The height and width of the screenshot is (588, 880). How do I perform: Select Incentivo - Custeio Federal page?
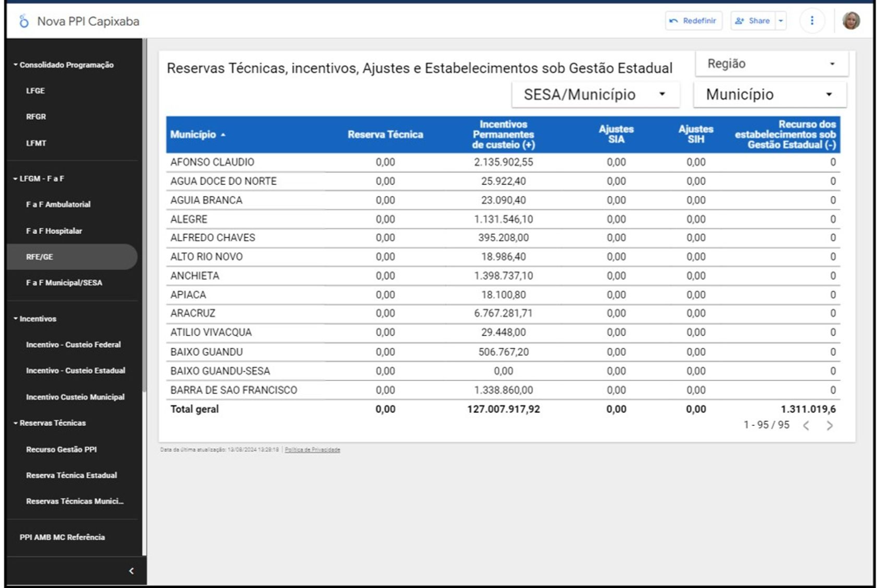click(73, 345)
